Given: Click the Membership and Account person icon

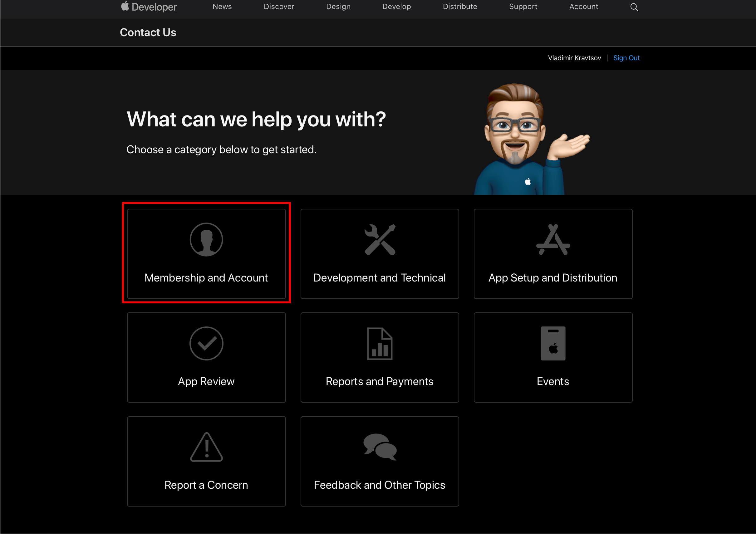Looking at the screenshot, I should click(206, 240).
